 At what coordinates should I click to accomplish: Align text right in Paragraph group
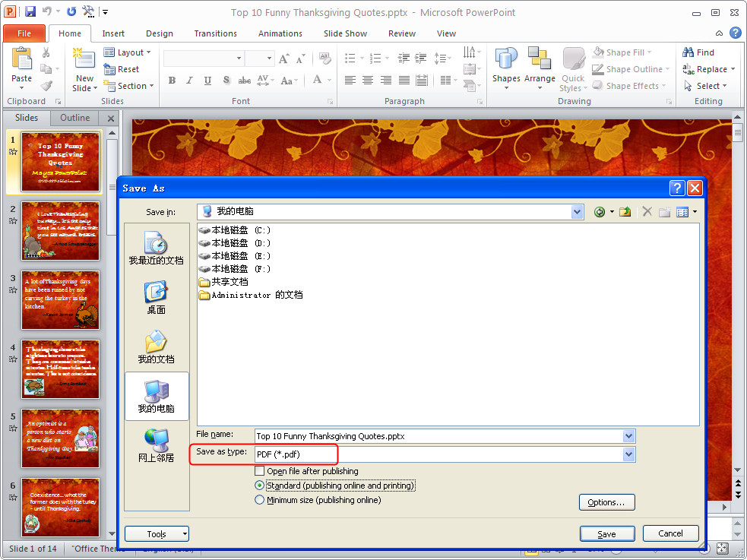click(x=386, y=81)
